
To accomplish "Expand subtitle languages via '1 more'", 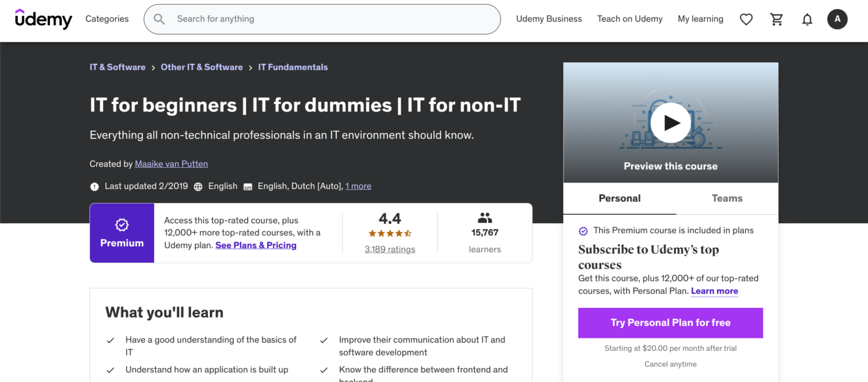I will click(358, 186).
